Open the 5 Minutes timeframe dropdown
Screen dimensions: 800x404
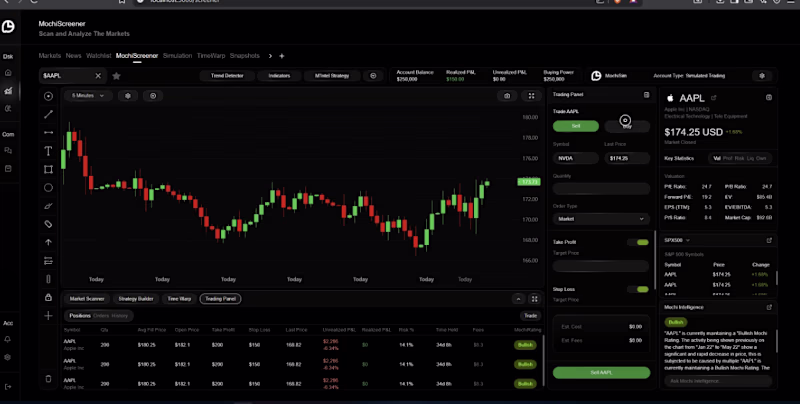click(88, 96)
